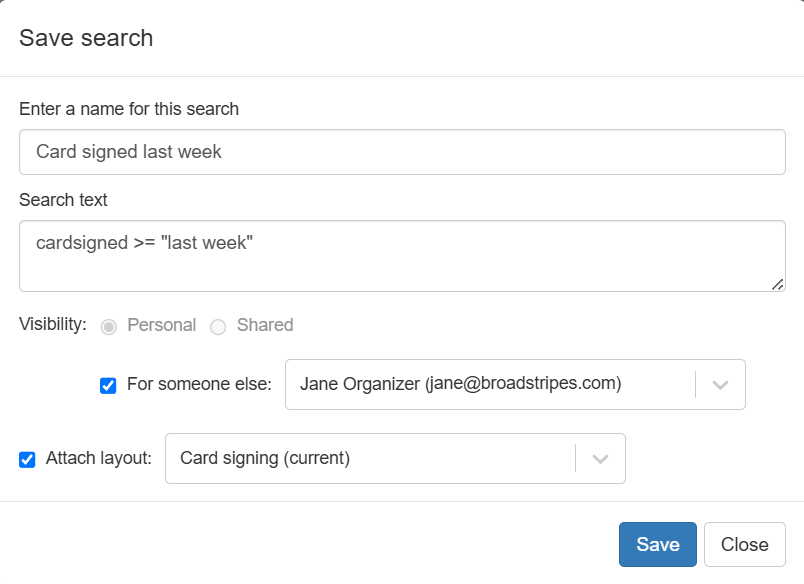Click the Personal label text
804x584 pixels.
pos(162,325)
